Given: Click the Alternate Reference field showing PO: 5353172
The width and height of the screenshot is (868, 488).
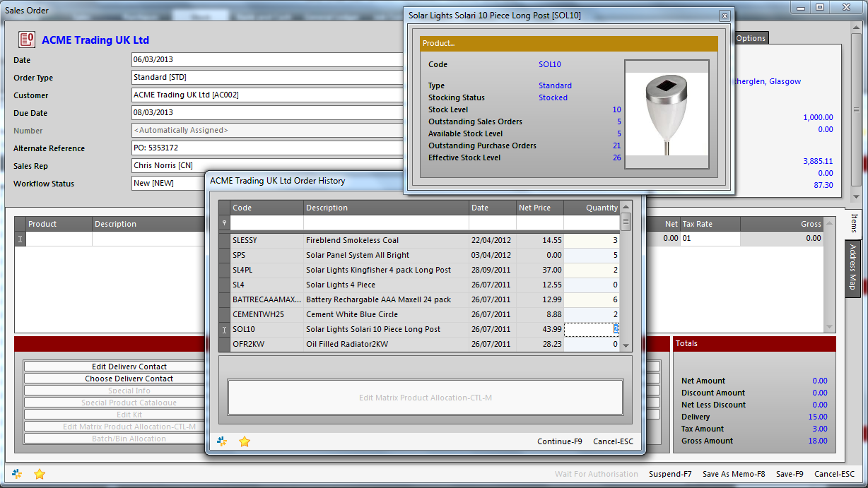Looking at the screenshot, I should pos(267,148).
